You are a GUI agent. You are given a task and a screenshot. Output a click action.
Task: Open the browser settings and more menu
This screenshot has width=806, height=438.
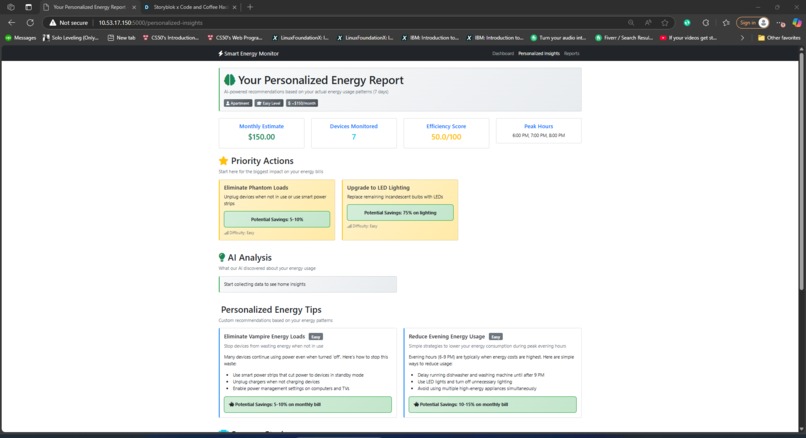click(x=781, y=23)
